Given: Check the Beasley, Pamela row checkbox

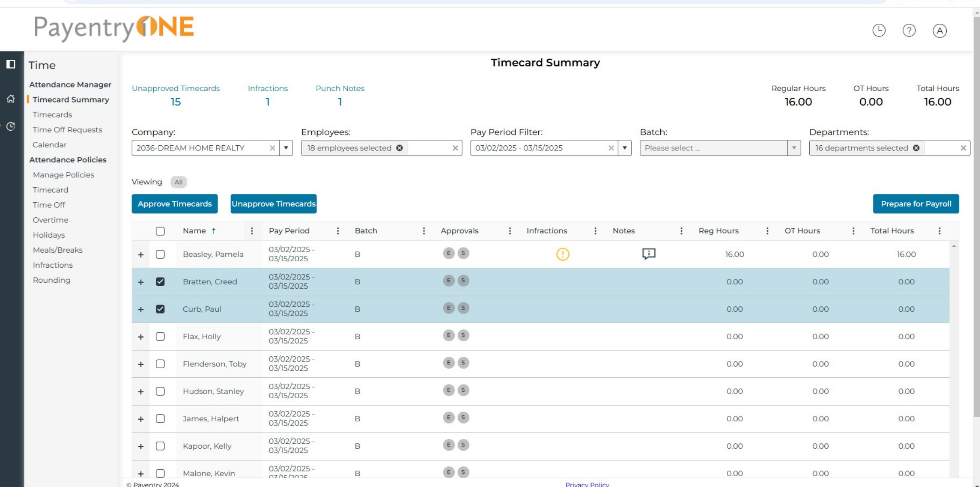Looking at the screenshot, I should coord(160,254).
